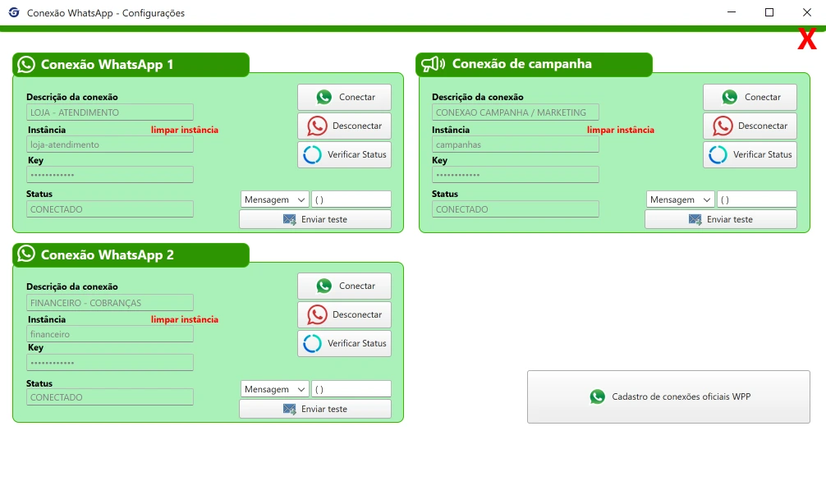Viewport: 826px width, 504px height.
Task: Click the app logo in the title bar
Action: pos(14,12)
